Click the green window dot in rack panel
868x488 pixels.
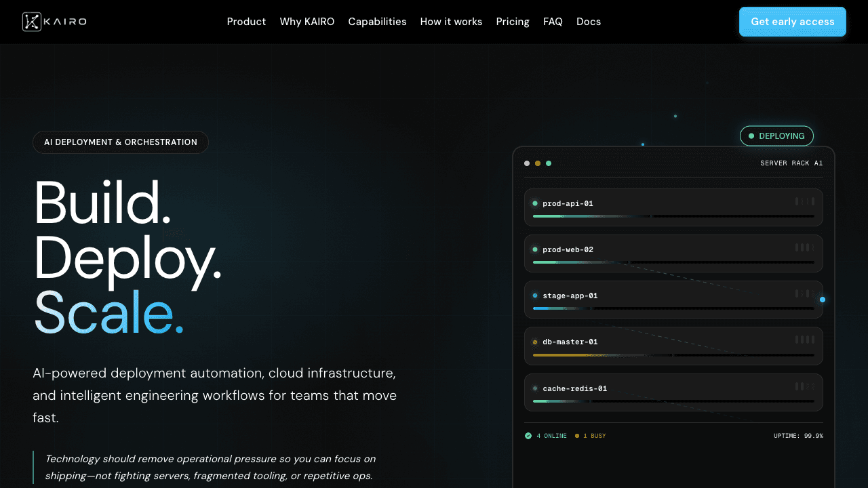[549, 163]
